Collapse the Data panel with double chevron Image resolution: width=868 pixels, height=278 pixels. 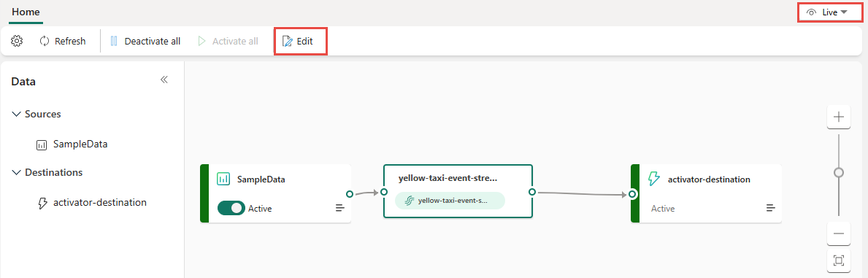(x=164, y=80)
